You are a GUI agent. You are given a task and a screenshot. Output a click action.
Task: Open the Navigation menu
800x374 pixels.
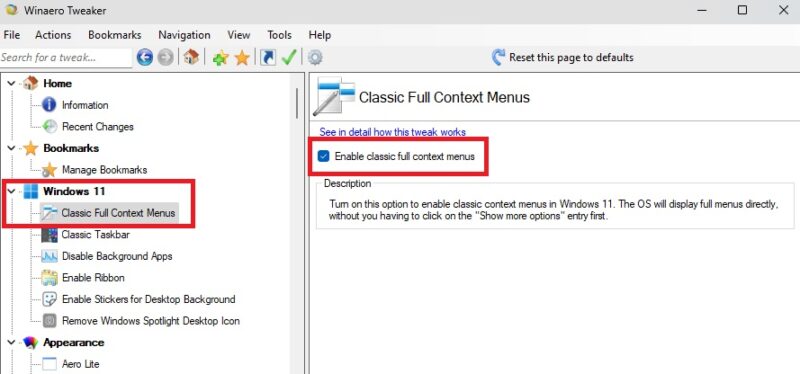click(184, 35)
